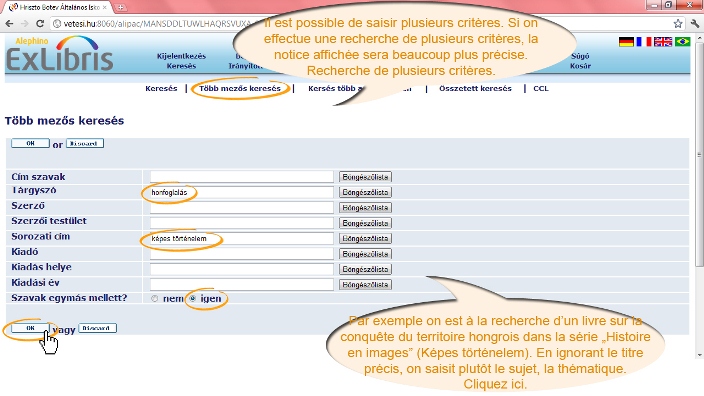
Task: Focus the Cím szavak input field
Action: [x=242, y=177]
